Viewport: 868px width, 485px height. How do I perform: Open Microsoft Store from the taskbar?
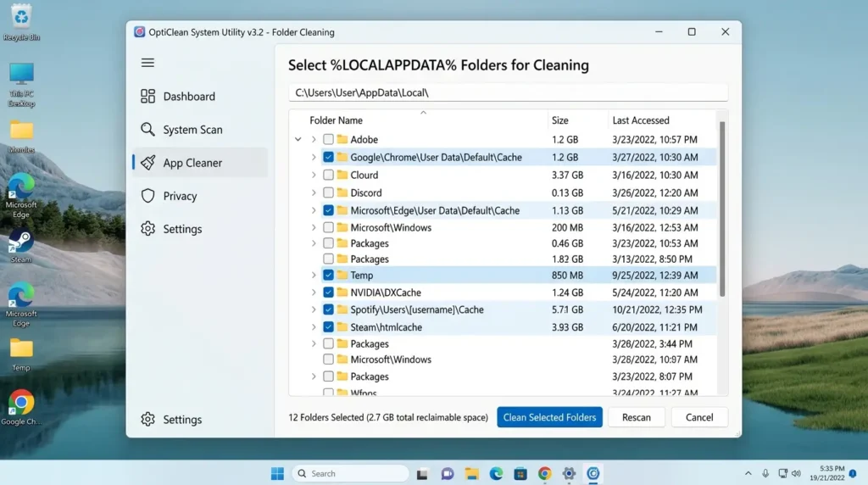point(520,474)
